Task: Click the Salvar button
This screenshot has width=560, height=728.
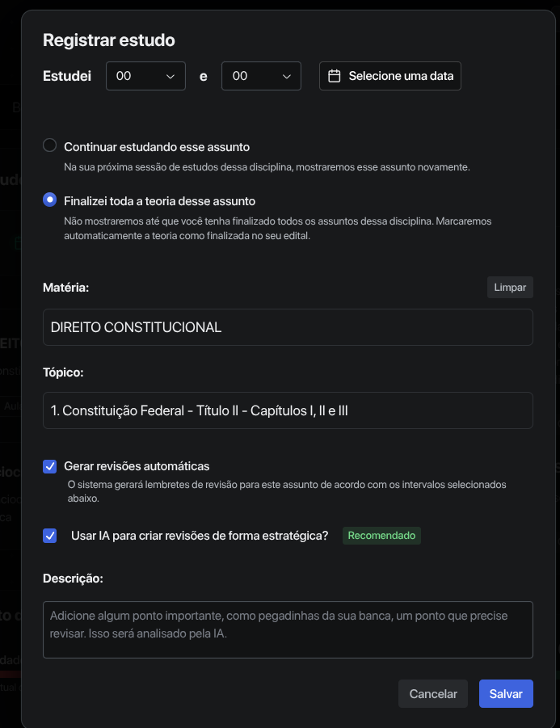Action: (506, 694)
